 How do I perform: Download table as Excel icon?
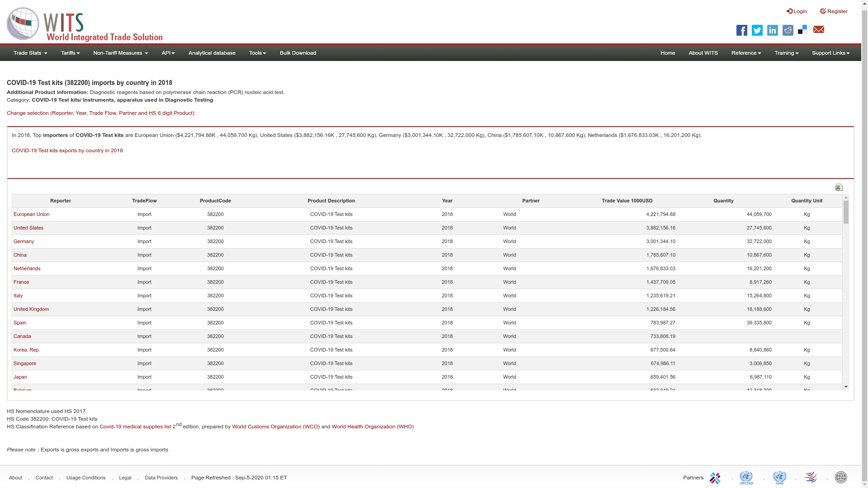(839, 187)
